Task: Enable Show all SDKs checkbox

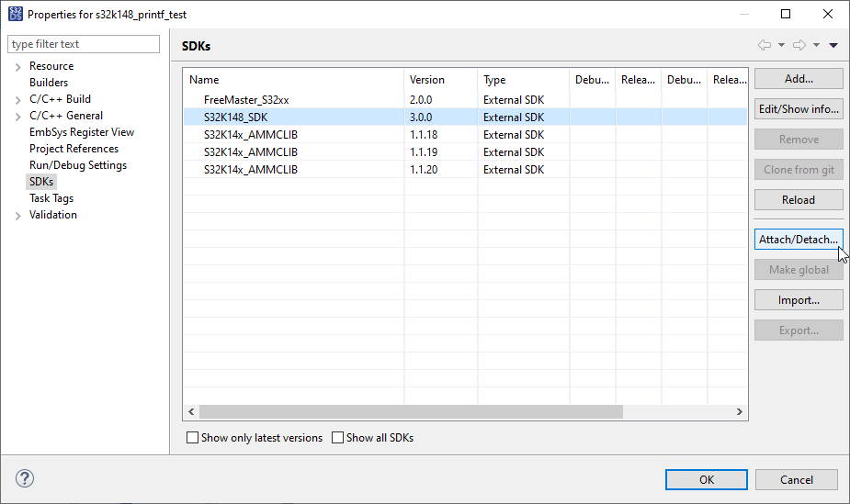Action: pyautogui.click(x=338, y=437)
